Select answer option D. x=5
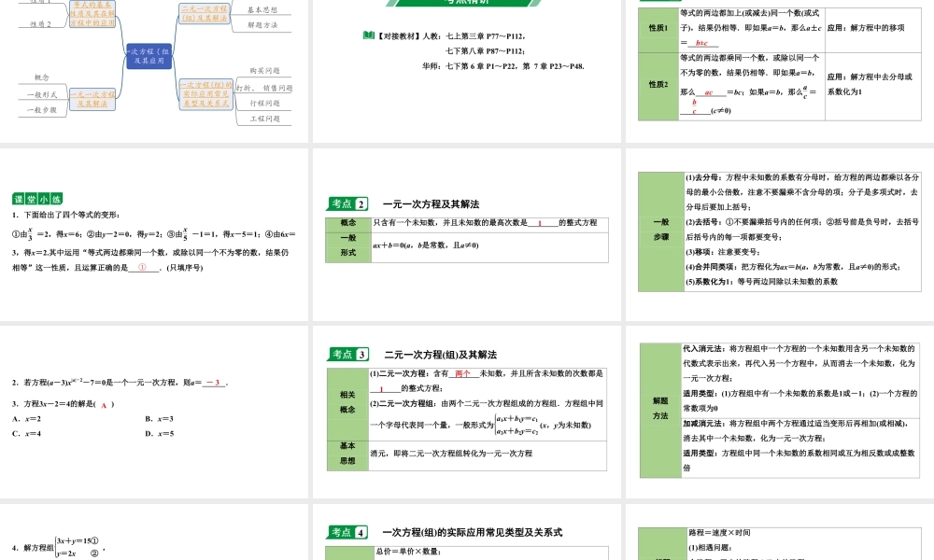Screen dimensions: 934x560 click(160, 434)
